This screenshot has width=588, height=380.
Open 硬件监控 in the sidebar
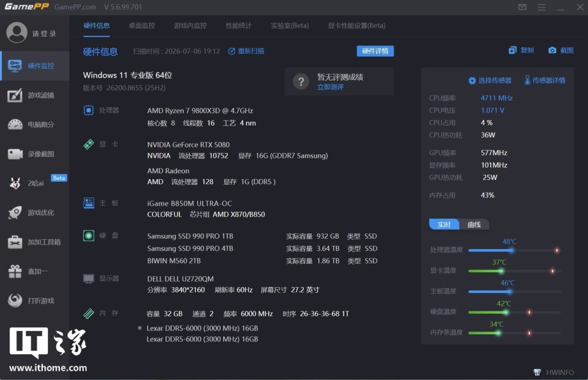[35, 66]
